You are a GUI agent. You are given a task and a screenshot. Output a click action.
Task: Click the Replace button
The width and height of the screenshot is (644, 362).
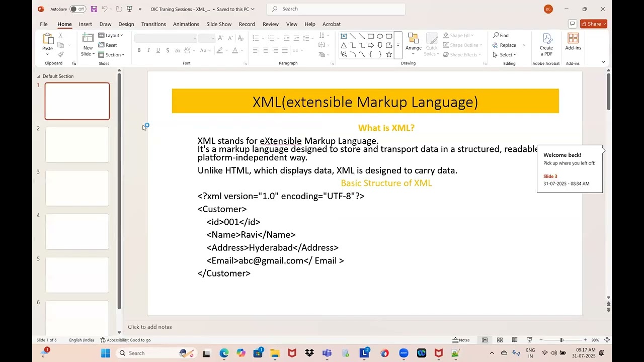click(505, 45)
